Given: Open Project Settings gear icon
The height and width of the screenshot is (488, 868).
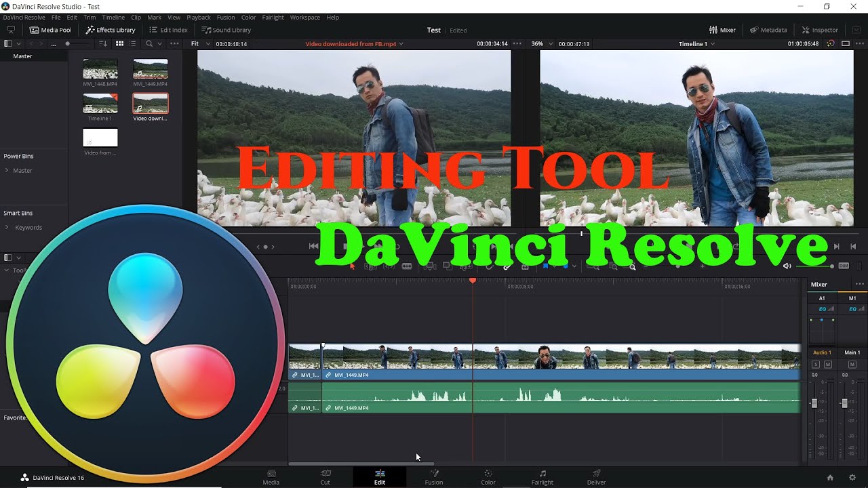Looking at the screenshot, I should coord(852,477).
